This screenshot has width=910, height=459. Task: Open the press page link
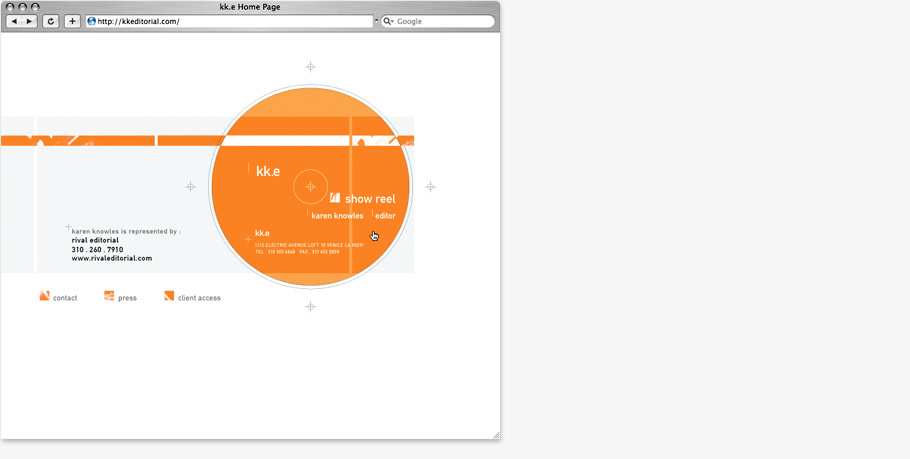[x=128, y=298]
